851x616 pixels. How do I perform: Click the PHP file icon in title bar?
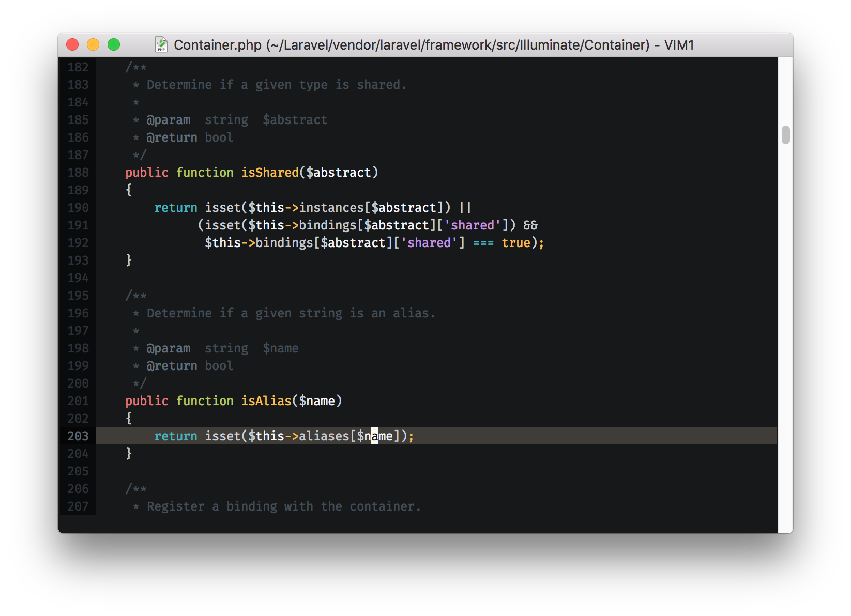click(x=161, y=45)
